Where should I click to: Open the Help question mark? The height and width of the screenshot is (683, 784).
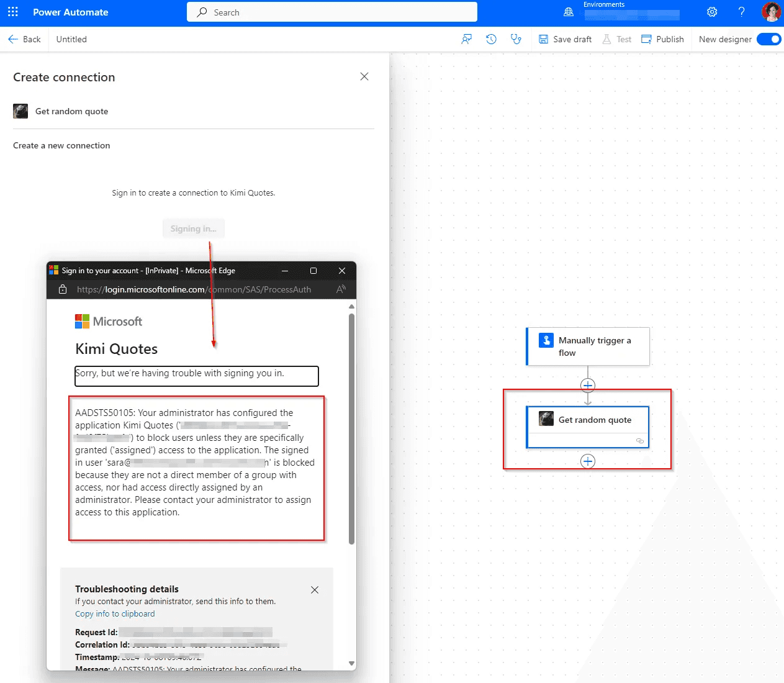point(741,12)
